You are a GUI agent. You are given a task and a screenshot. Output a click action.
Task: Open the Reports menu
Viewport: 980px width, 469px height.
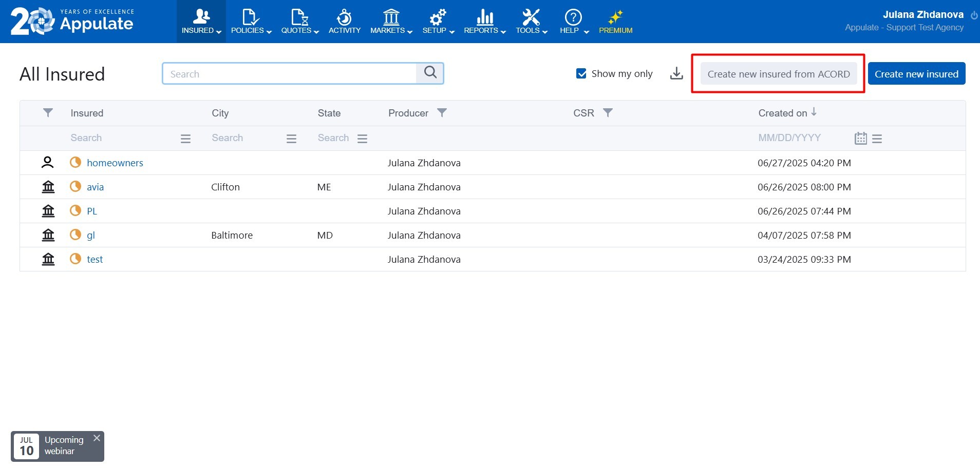(x=484, y=22)
